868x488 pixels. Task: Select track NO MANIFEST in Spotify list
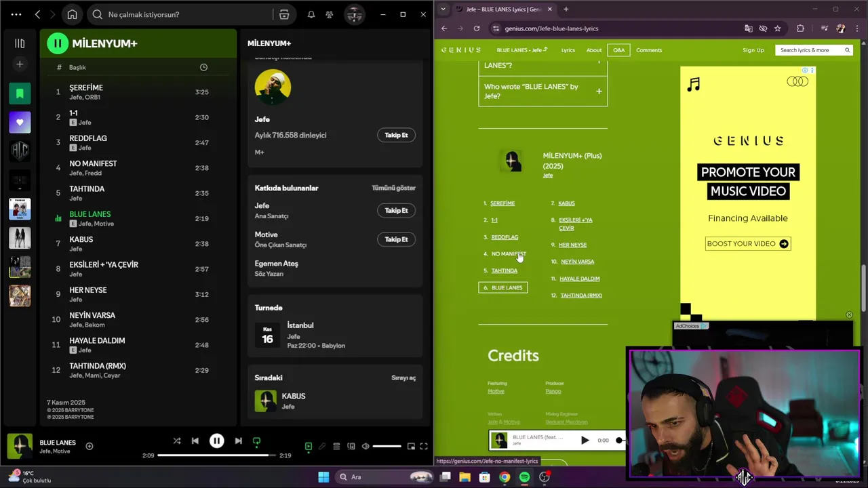93,163
